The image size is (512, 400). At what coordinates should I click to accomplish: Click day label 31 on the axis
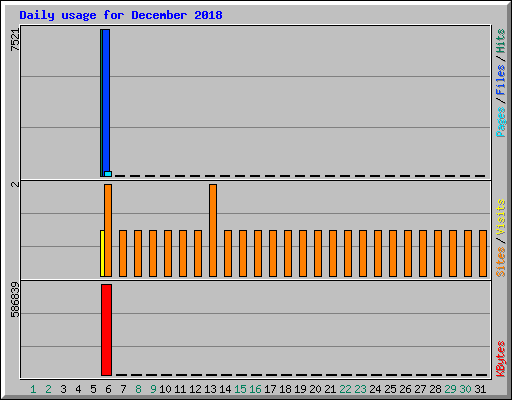pyautogui.click(x=480, y=389)
